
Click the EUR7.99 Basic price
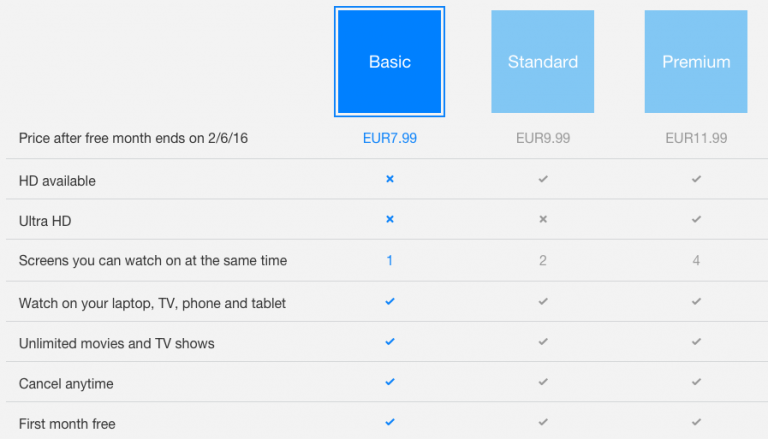point(390,138)
